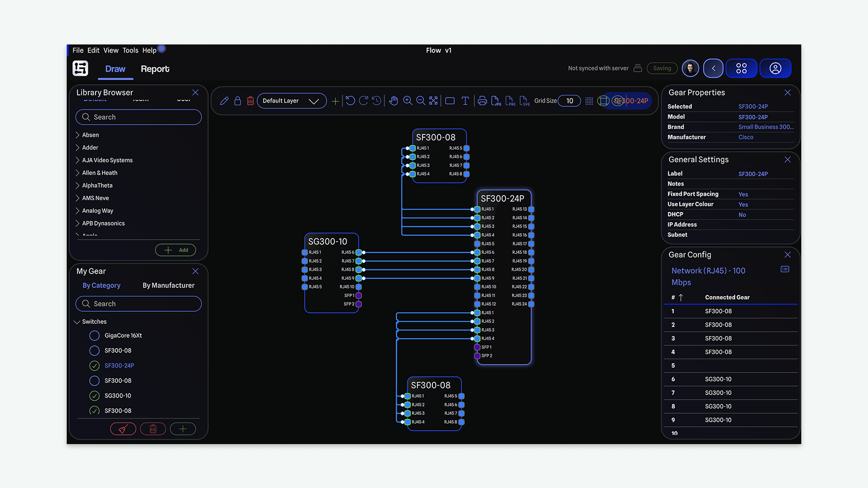Open the Edit menu
This screenshot has height=488, width=868.
point(93,50)
